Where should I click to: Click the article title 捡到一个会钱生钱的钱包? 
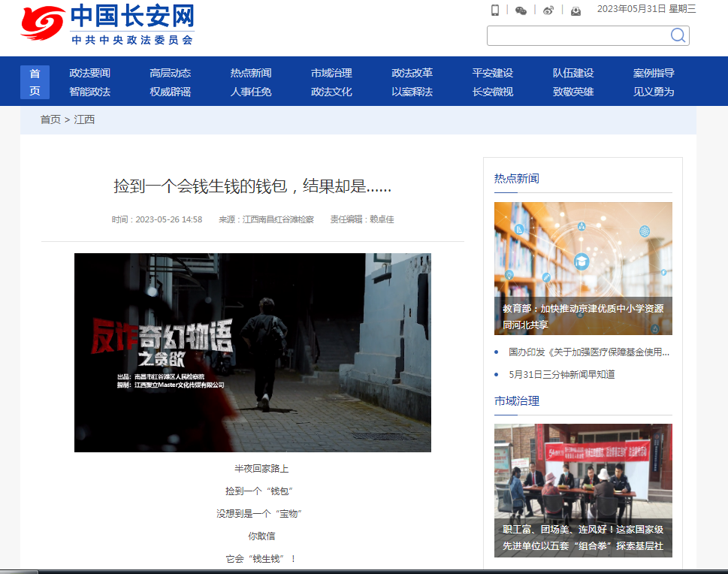252,186
